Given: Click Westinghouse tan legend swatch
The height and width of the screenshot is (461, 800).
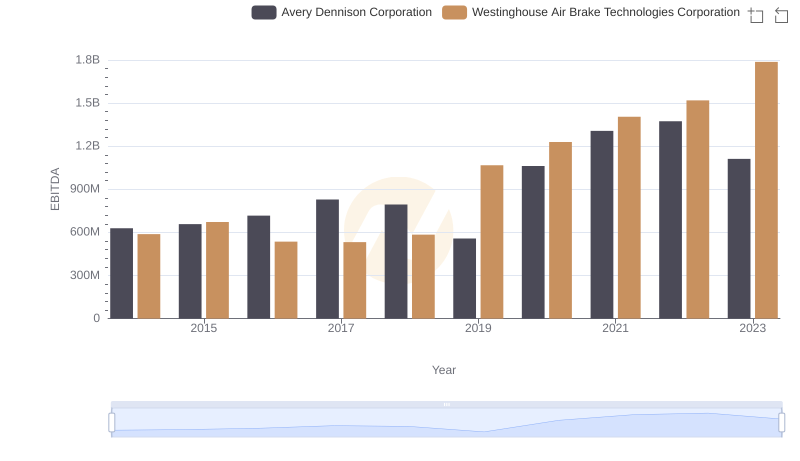Looking at the screenshot, I should 455,12.
